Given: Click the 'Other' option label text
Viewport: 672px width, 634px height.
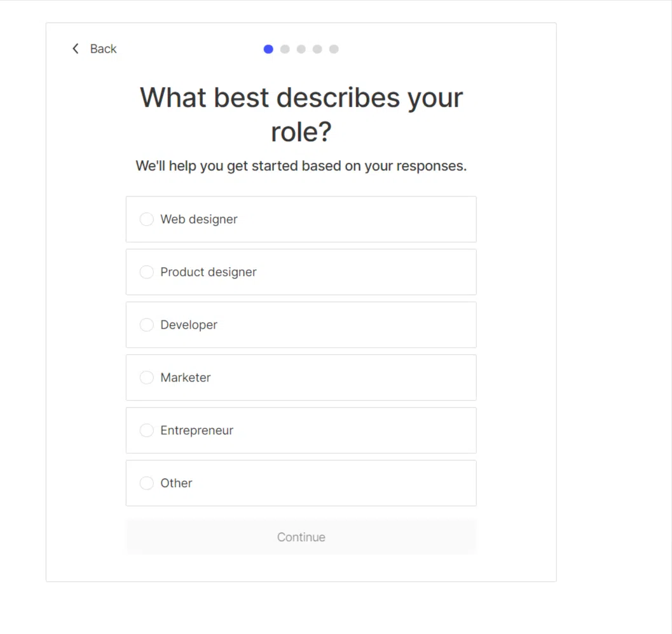Looking at the screenshot, I should click(x=176, y=483).
